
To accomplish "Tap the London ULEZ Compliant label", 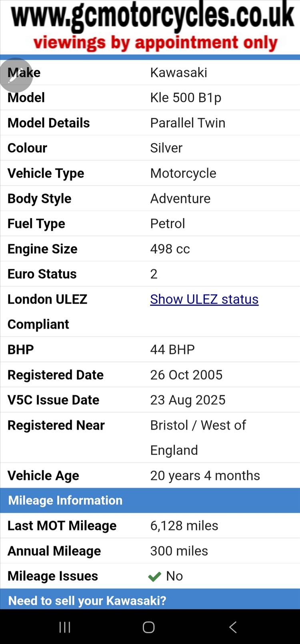I will (x=47, y=312).
